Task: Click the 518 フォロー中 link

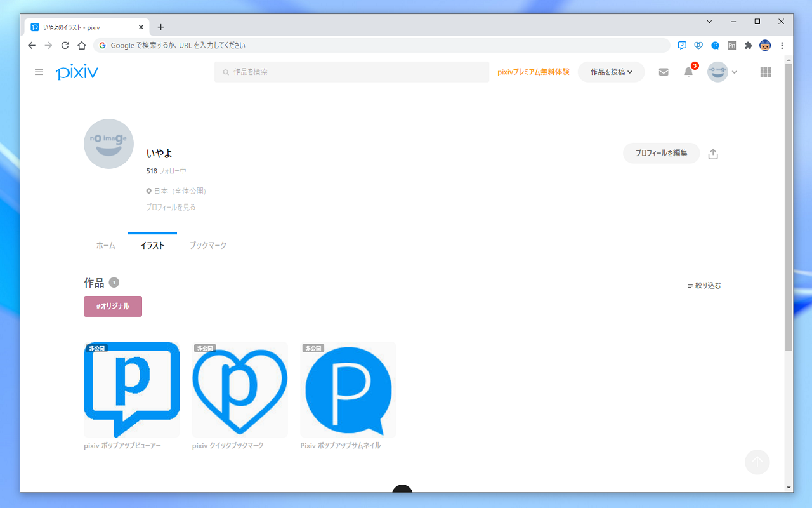Action: [x=166, y=171]
